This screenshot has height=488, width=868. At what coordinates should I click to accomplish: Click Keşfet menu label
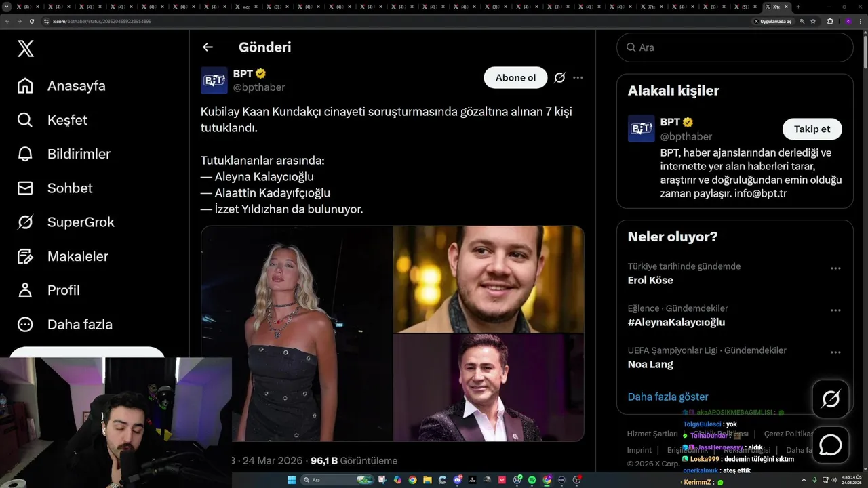coord(67,120)
